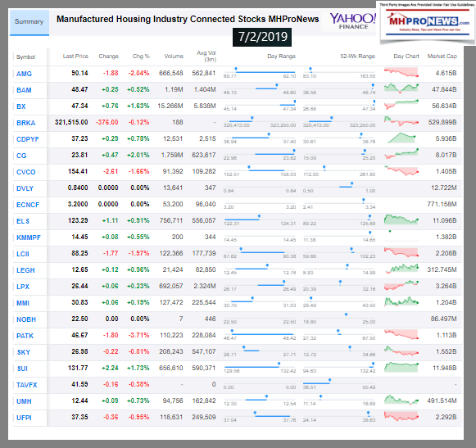Image resolution: width=476 pixels, height=448 pixels.
Task: Click the ELS day chart thumbnail
Action: (x=401, y=219)
